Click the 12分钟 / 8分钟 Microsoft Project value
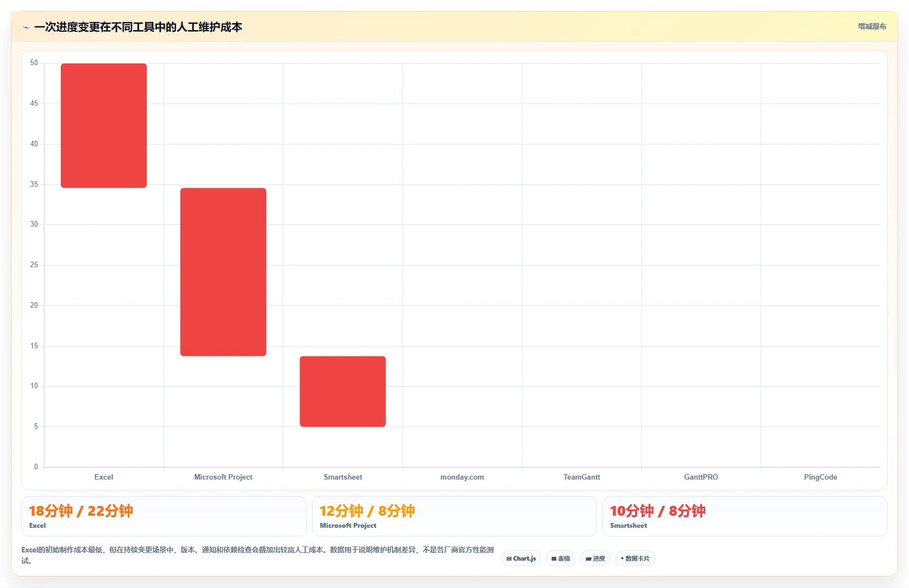Image resolution: width=909 pixels, height=588 pixels. pyautogui.click(x=367, y=511)
